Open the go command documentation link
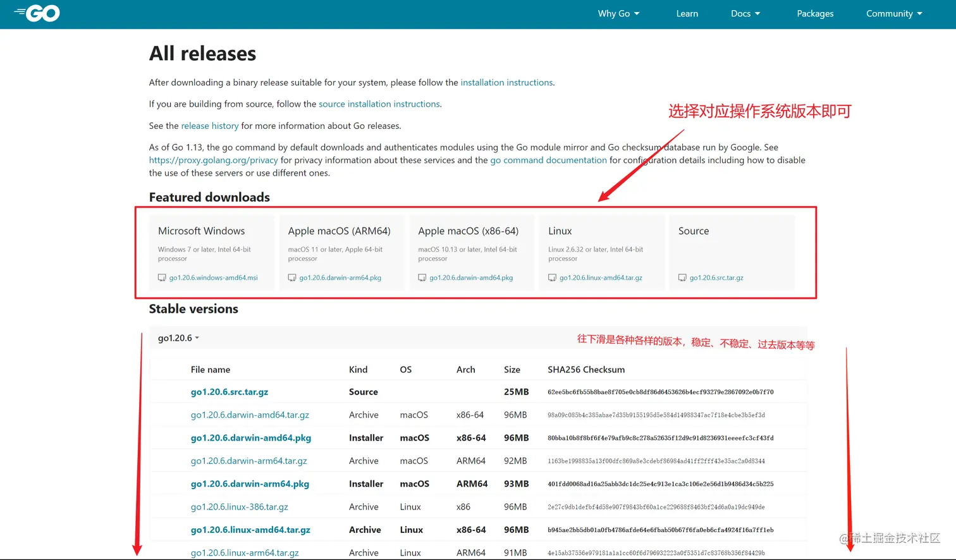The image size is (956, 560). 549,160
